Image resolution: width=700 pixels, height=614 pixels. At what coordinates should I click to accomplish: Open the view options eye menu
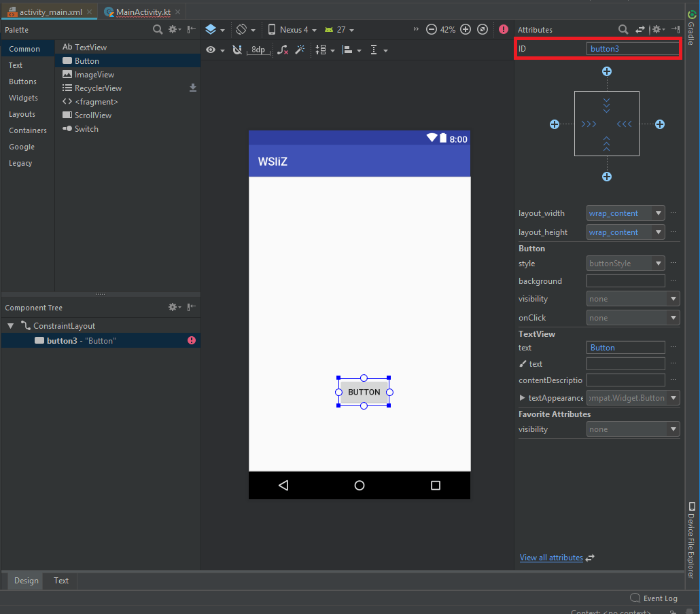click(x=215, y=50)
